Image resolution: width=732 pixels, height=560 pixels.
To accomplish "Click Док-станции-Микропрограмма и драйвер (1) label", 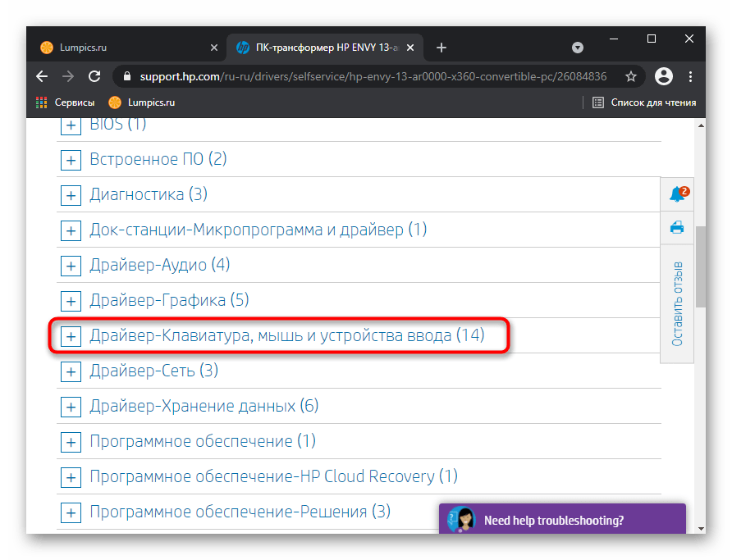I will (x=258, y=230).
